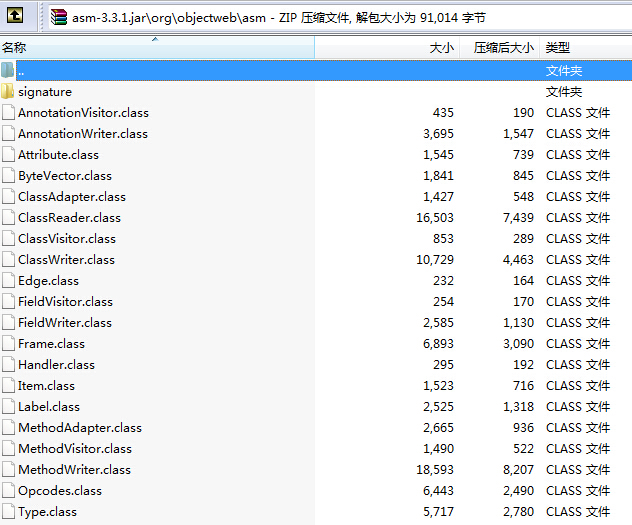Image resolution: width=632 pixels, height=525 pixels.
Task: Click the MethodVisitor.class file icon
Action: (x=8, y=448)
